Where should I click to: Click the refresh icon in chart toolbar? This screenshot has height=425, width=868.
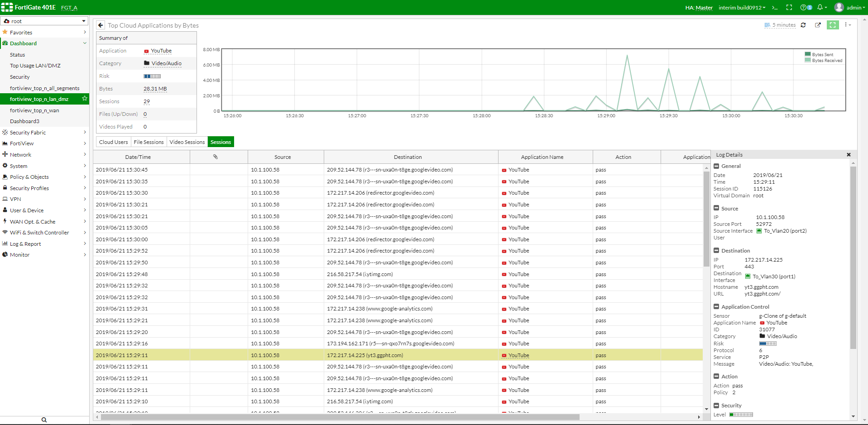803,25
